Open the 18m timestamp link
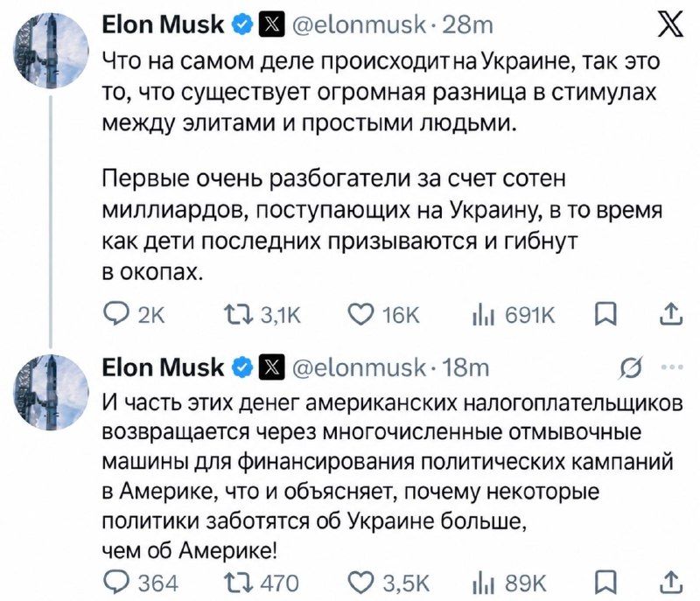Image resolution: width=700 pixels, height=601 pixels. [465, 367]
